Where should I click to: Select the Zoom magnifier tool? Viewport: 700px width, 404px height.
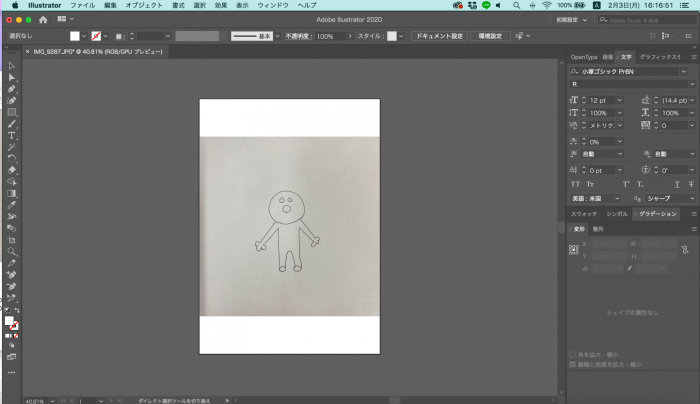click(x=11, y=252)
